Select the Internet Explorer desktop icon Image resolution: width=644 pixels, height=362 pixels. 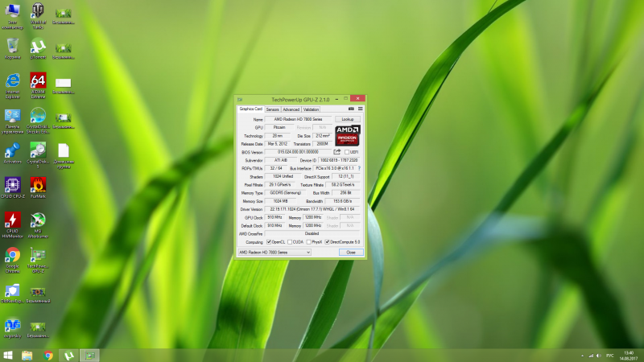coord(12,86)
